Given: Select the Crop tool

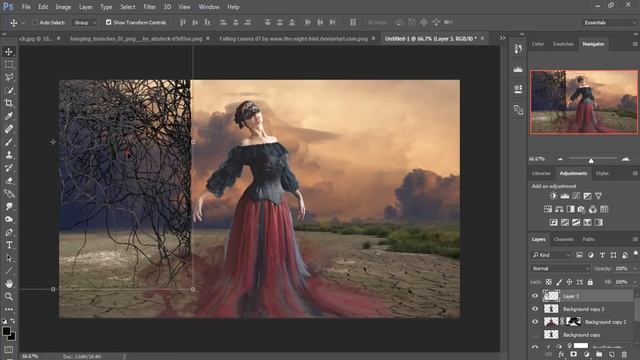Looking at the screenshot, I should pyautogui.click(x=9, y=103).
